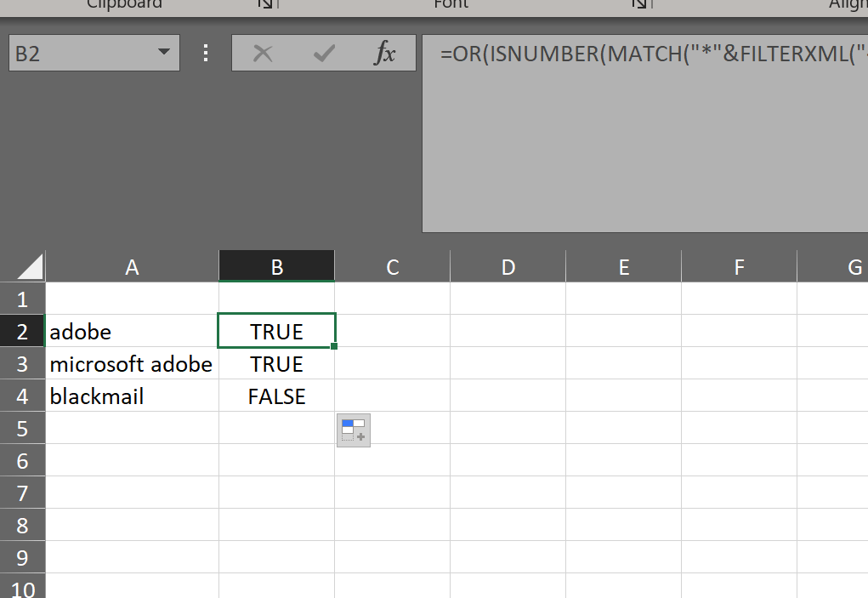This screenshot has width=868, height=598.
Task: Open the Name Box dropdown arrow
Action: [163, 52]
